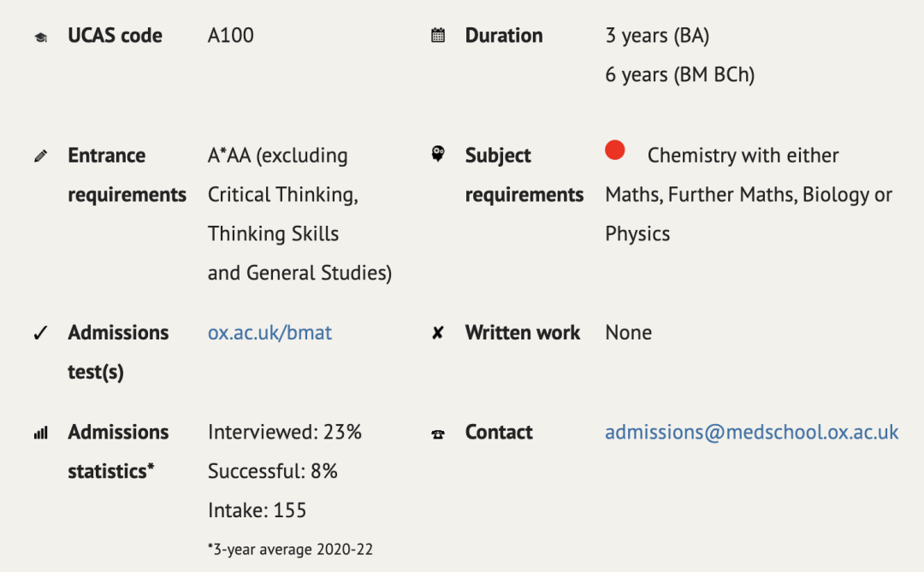The image size is (924, 572).
Task: Click the pencil icon beside Entrance requirements
Action: [41, 156]
